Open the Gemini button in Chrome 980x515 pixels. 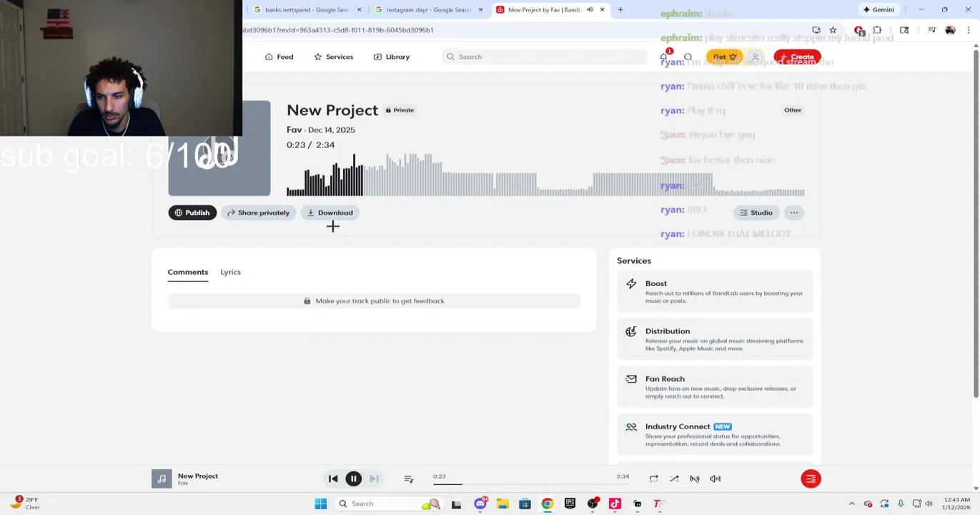(x=878, y=10)
